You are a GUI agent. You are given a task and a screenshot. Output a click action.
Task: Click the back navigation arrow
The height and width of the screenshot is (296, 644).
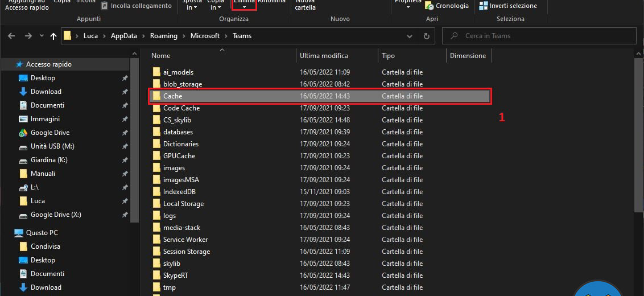click(11, 36)
